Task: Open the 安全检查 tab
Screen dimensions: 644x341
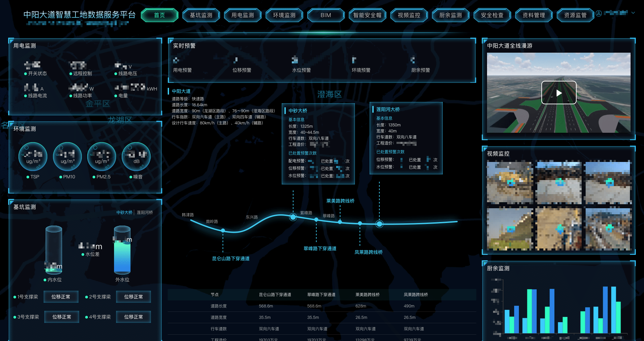Action: 492,15
